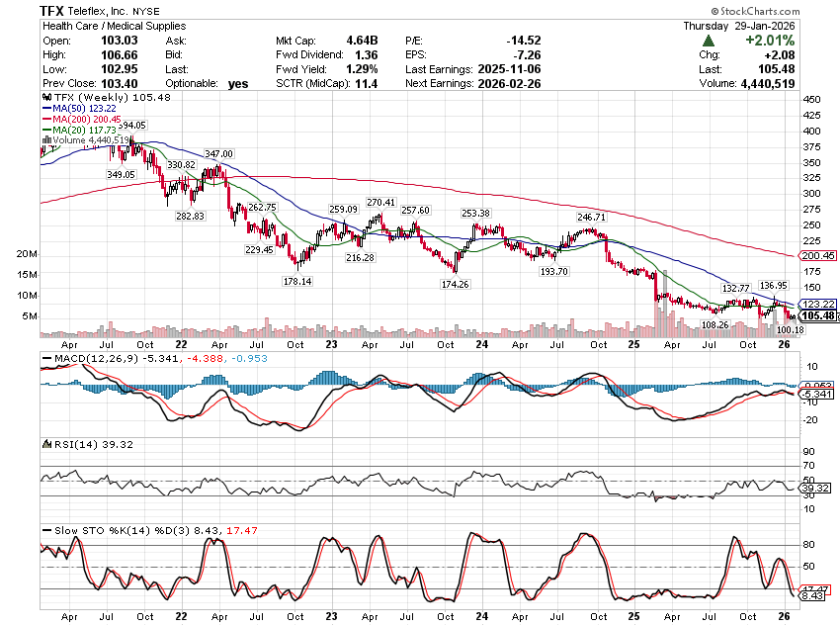Click the green MA(20) legend swatch
The width and height of the screenshot is (840, 626).
pyautogui.click(x=45, y=130)
